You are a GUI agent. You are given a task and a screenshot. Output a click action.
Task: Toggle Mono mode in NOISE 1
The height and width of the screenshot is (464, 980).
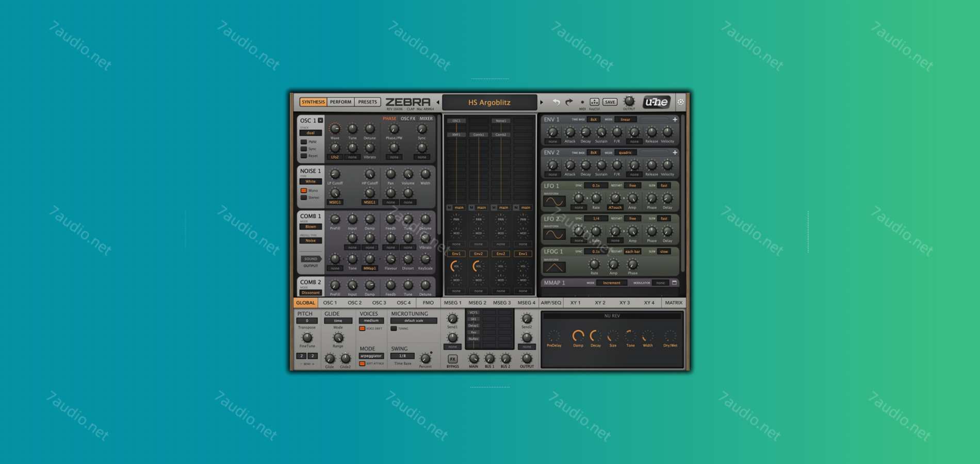pos(304,190)
